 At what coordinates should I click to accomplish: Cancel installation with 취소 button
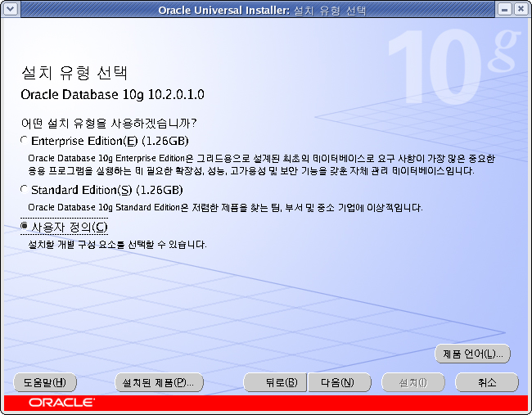[x=487, y=382]
